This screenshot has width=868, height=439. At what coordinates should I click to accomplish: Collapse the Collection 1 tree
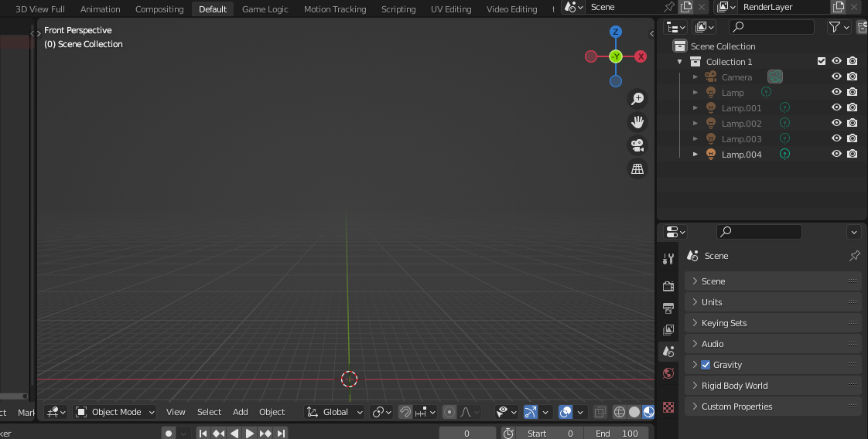(680, 61)
